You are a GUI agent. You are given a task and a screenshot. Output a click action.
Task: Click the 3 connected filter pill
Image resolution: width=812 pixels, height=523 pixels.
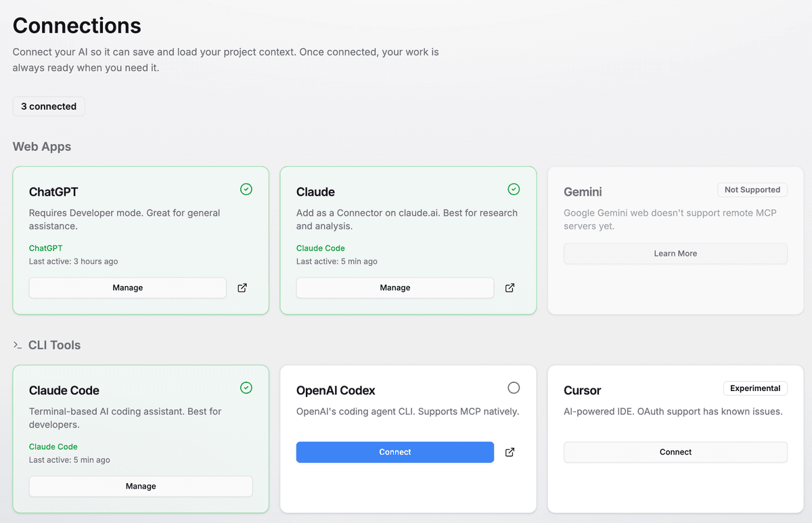point(48,106)
